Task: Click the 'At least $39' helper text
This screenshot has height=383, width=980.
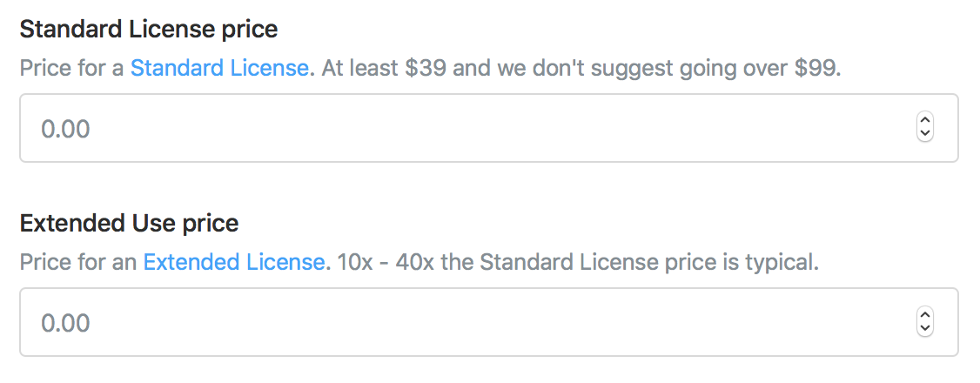Action: point(383,68)
